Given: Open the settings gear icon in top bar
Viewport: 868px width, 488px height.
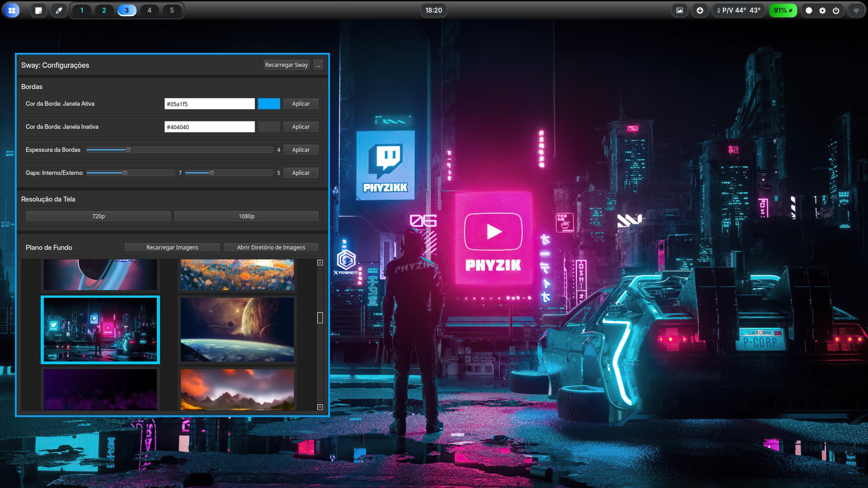Looking at the screenshot, I should 822,10.
